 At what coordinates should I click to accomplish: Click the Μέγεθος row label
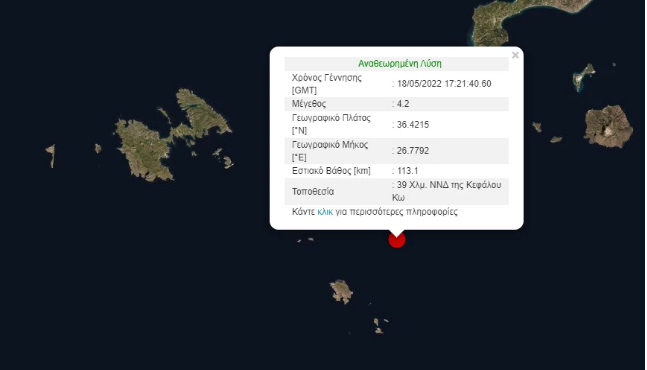309,104
